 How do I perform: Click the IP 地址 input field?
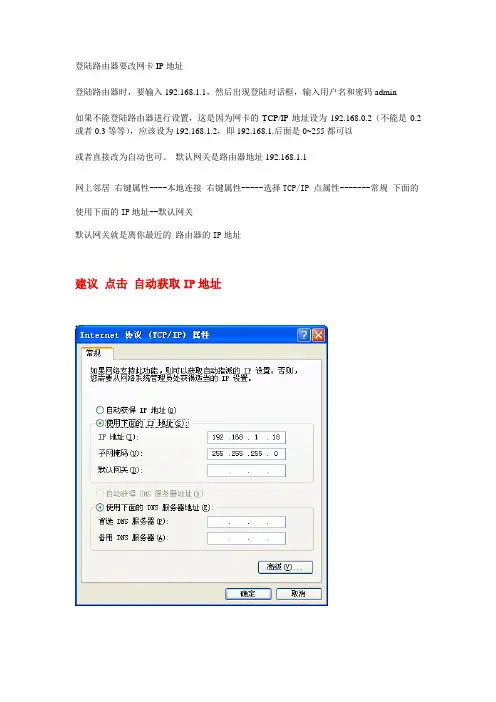pyautogui.click(x=246, y=437)
